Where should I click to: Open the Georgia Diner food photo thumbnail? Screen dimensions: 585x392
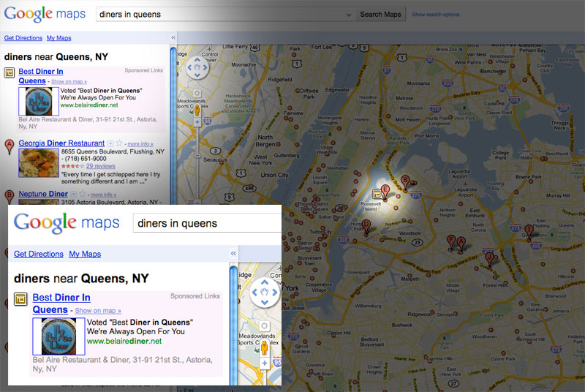39,163
